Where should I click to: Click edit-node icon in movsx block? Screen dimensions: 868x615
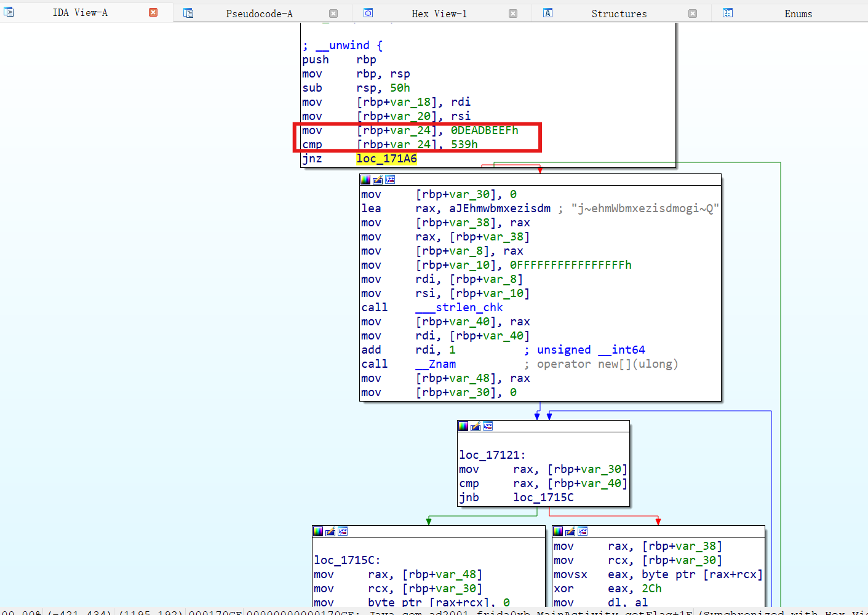(570, 531)
